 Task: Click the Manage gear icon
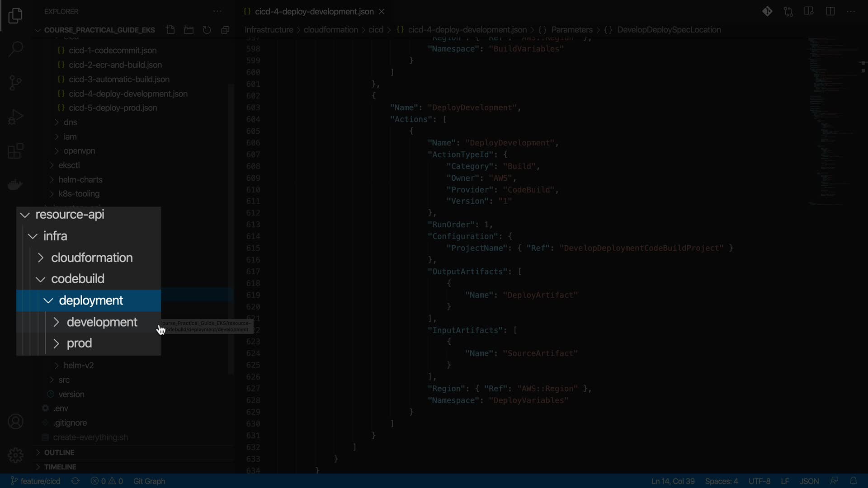pyautogui.click(x=15, y=455)
